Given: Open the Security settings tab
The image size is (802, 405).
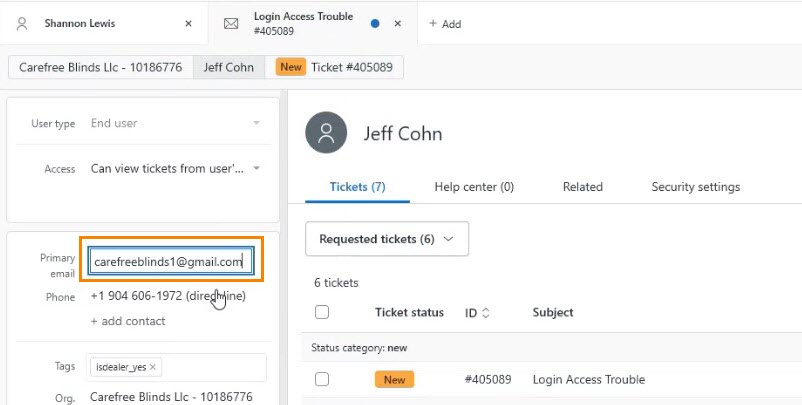Looking at the screenshot, I should (x=695, y=187).
